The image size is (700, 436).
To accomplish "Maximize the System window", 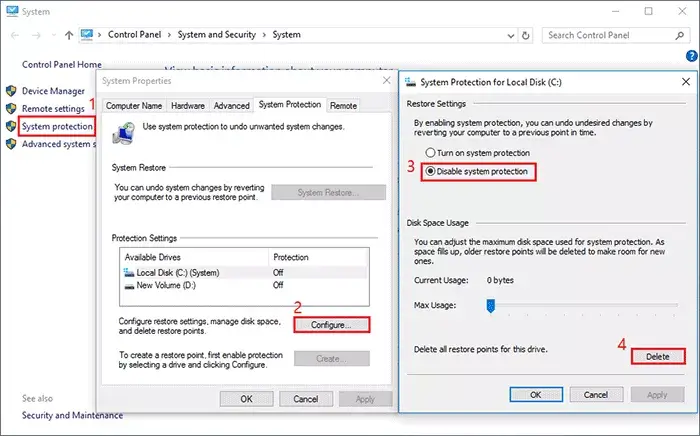I will coord(648,11).
